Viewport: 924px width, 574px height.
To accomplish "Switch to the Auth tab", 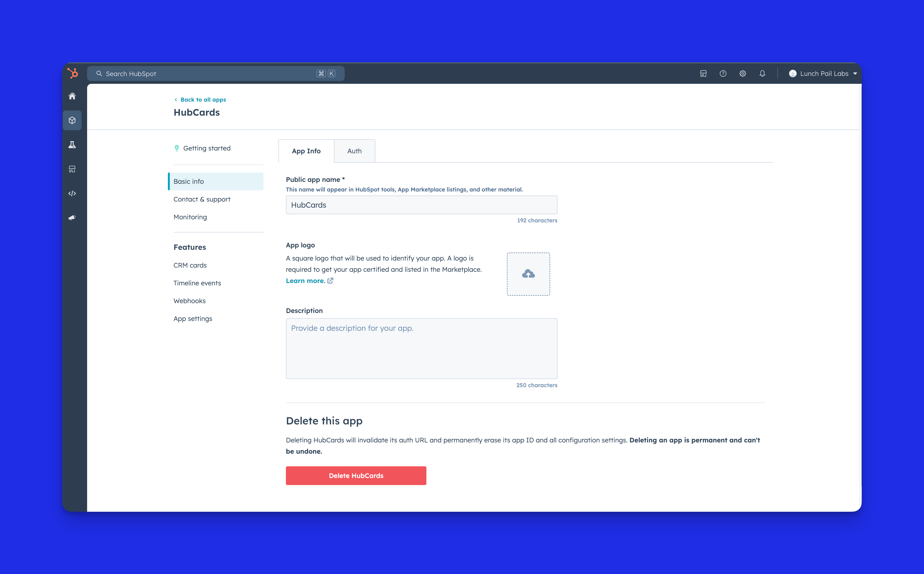I will click(x=354, y=151).
